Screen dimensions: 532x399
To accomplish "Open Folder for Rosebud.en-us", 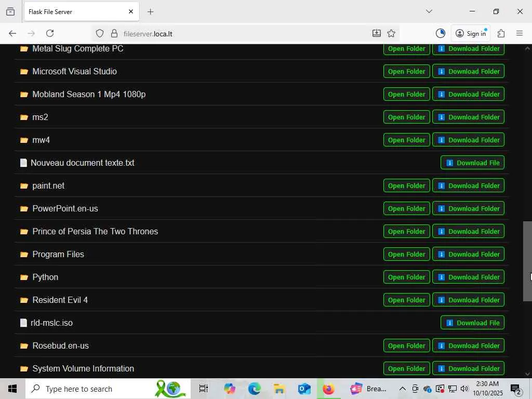I will pyautogui.click(x=406, y=345).
